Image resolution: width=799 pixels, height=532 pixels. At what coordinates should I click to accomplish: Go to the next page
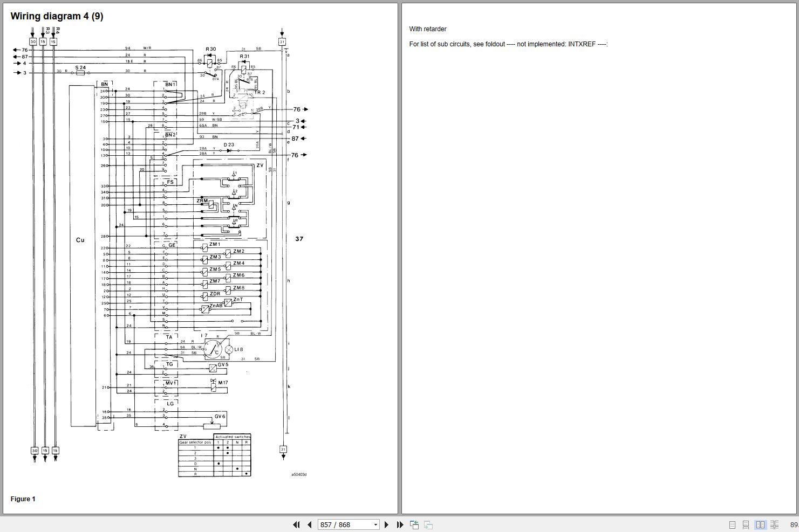click(x=386, y=524)
